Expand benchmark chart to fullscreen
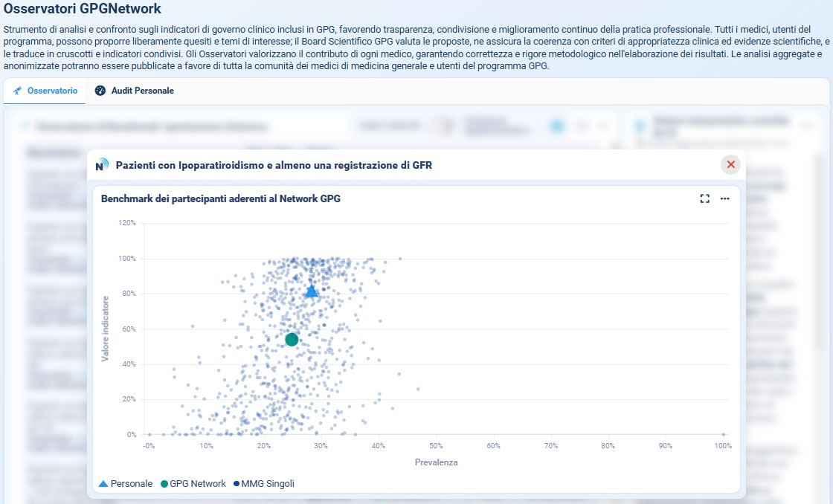Image resolution: width=833 pixels, height=504 pixels. point(704,198)
